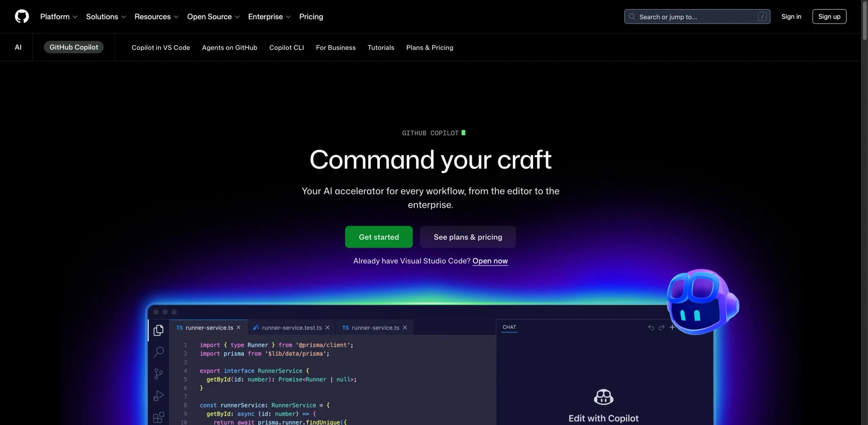Open Copilot CLI page
Image resolution: width=868 pixels, height=425 pixels.
[x=287, y=47]
